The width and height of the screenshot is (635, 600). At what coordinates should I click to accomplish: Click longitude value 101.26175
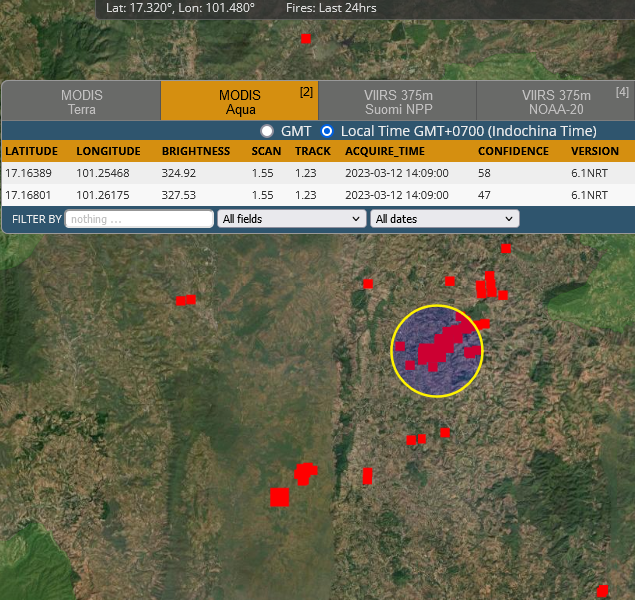[x=103, y=195]
